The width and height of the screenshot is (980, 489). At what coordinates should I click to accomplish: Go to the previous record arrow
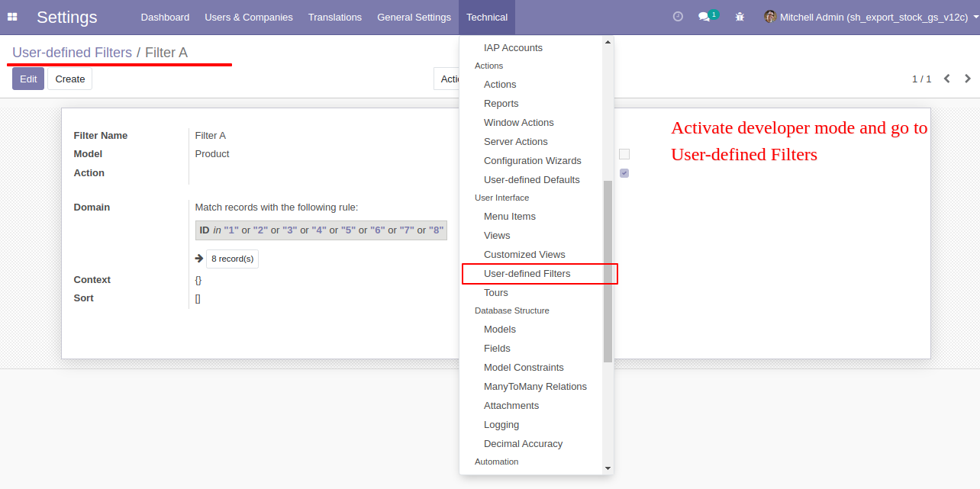point(947,79)
